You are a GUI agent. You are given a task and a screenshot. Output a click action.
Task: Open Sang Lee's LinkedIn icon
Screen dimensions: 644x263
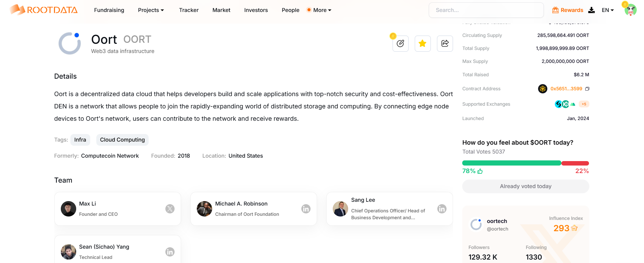[x=442, y=209]
